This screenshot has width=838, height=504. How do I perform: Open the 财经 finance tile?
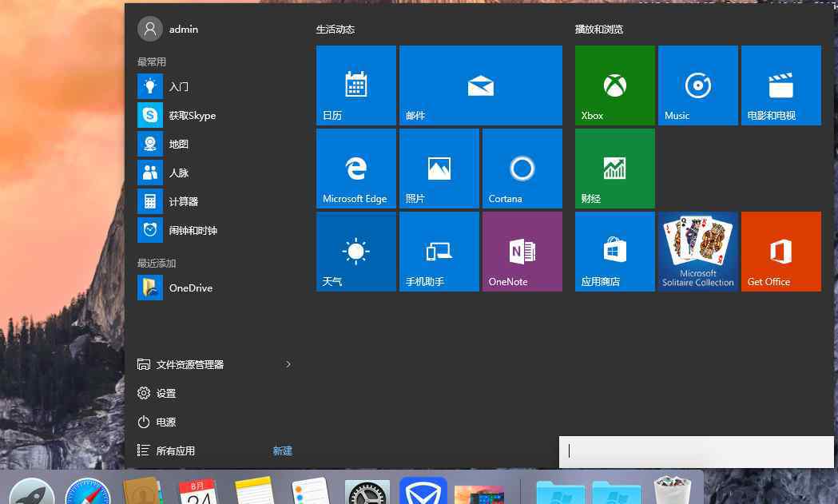click(x=614, y=169)
